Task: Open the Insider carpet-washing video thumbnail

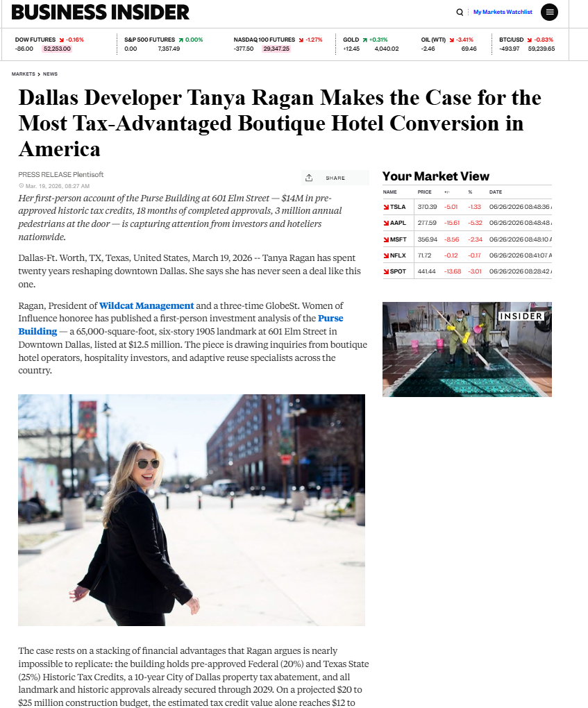Action: pyautogui.click(x=467, y=349)
